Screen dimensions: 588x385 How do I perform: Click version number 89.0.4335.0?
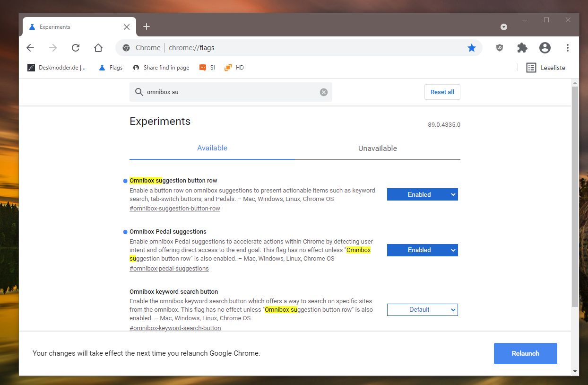[x=444, y=125]
